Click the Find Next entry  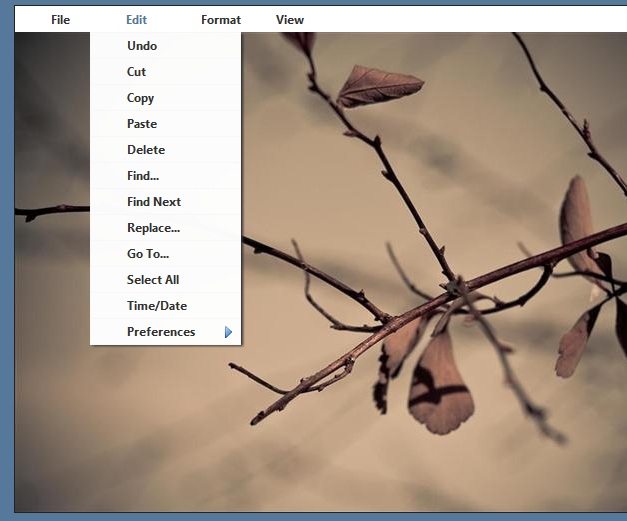pos(154,202)
